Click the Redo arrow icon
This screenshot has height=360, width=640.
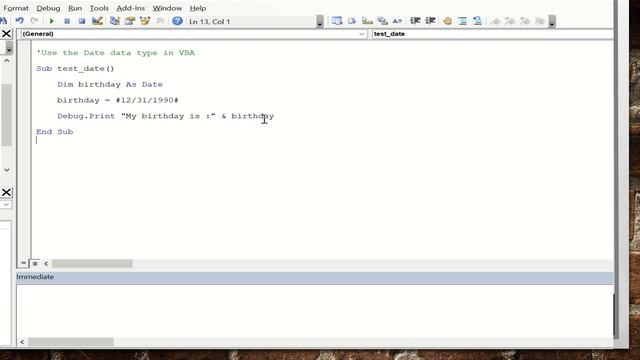point(35,21)
